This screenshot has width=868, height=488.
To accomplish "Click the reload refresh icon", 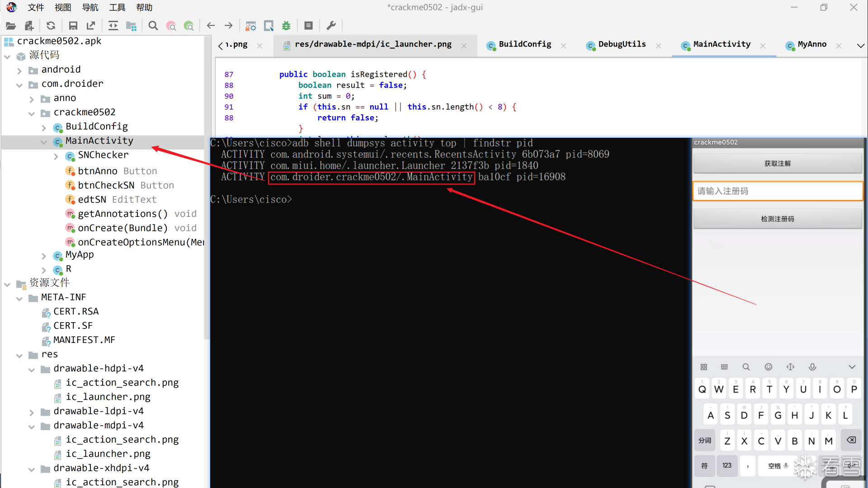I will pyautogui.click(x=51, y=26).
